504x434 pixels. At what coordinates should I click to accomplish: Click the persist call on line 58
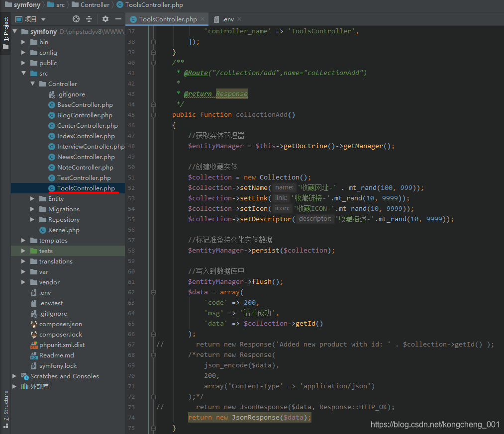pyautogui.click(x=266, y=250)
